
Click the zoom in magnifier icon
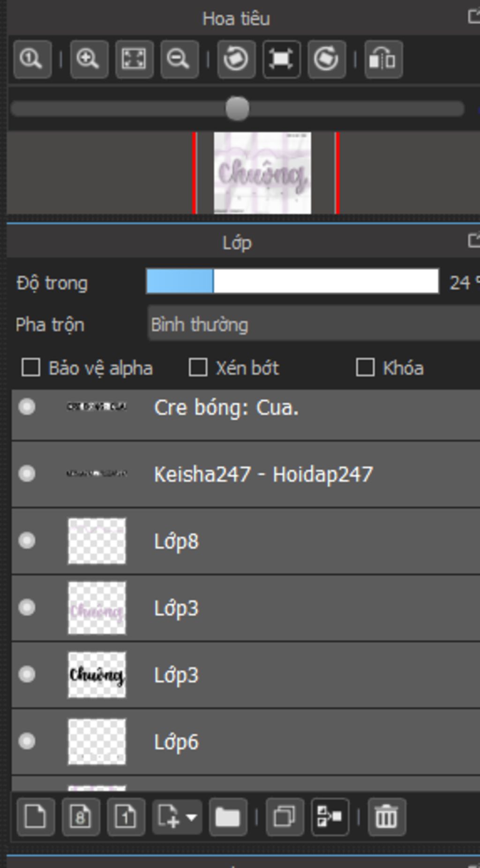(89, 60)
